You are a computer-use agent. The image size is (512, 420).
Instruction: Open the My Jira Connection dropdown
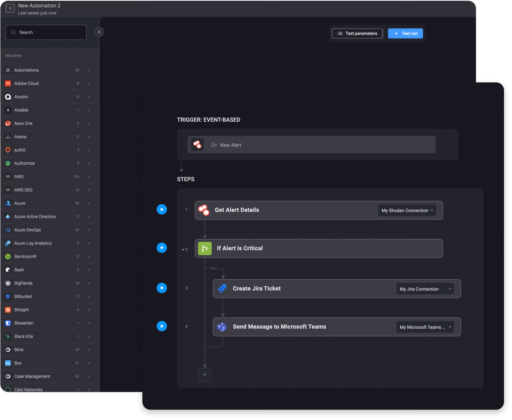click(425, 289)
